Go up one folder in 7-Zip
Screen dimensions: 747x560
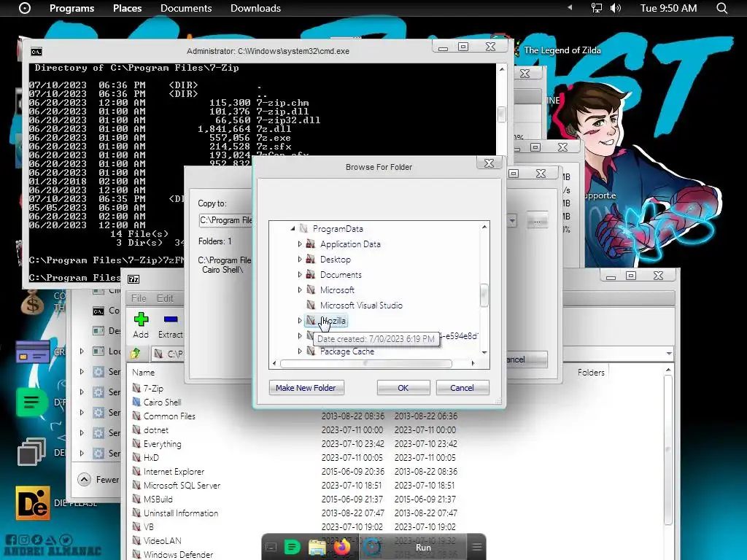tap(135, 354)
